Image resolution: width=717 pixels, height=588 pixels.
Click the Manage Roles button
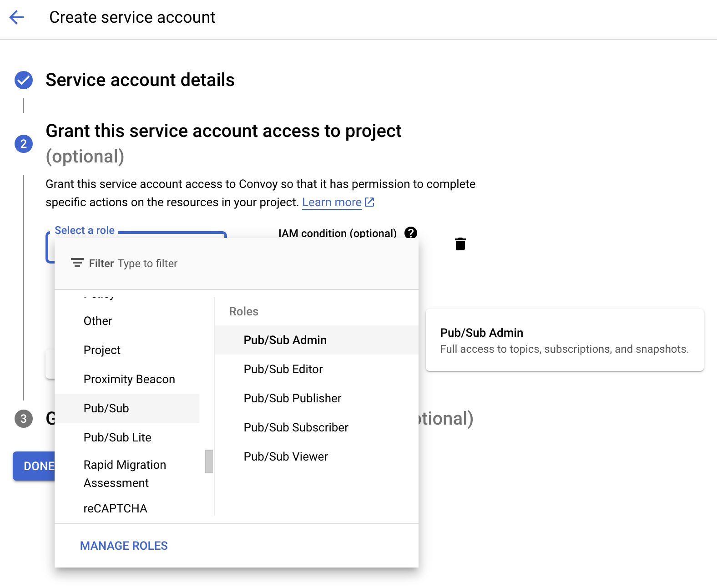[x=124, y=546]
